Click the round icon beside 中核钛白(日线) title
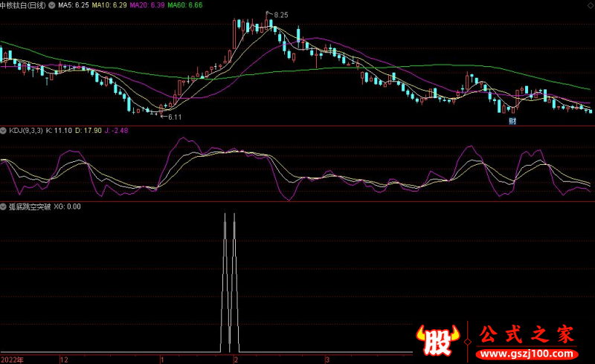595x364 pixels. point(51,4)
